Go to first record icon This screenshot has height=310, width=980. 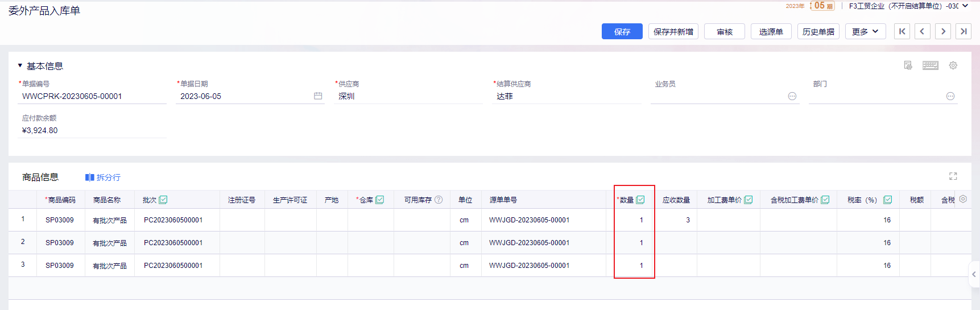pyautogui.click(x=902, y=31)
